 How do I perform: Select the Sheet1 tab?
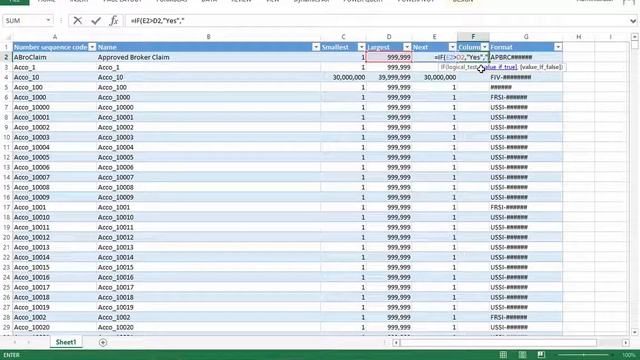coord(66,342)
